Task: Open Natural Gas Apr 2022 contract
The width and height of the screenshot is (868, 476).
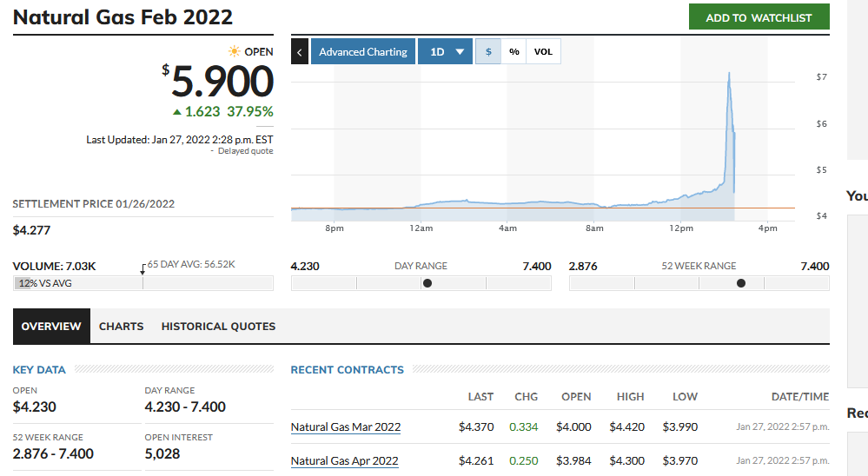Action: (x=344, y=460)
